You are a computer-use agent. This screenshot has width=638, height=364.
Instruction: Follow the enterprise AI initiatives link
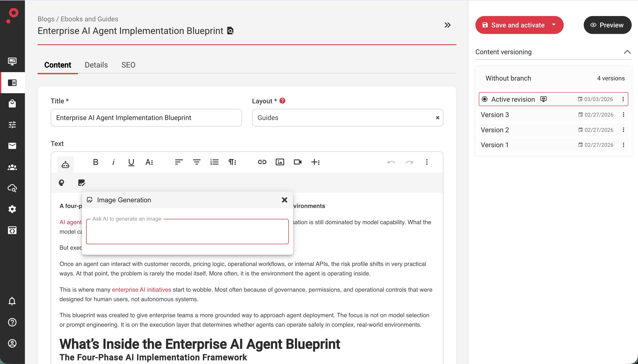pyautogui.click(x=141, y=290)
